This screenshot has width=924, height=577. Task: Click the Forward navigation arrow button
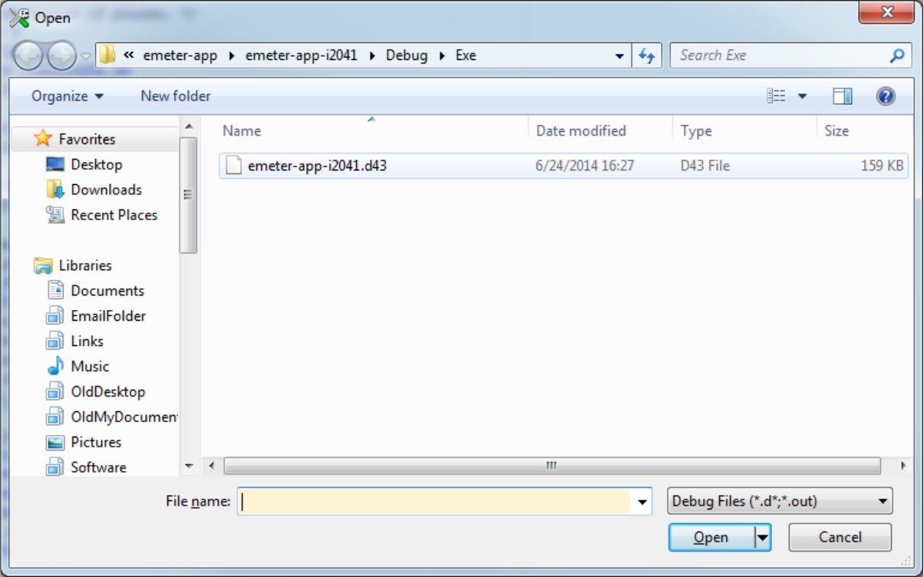[62, 56]
